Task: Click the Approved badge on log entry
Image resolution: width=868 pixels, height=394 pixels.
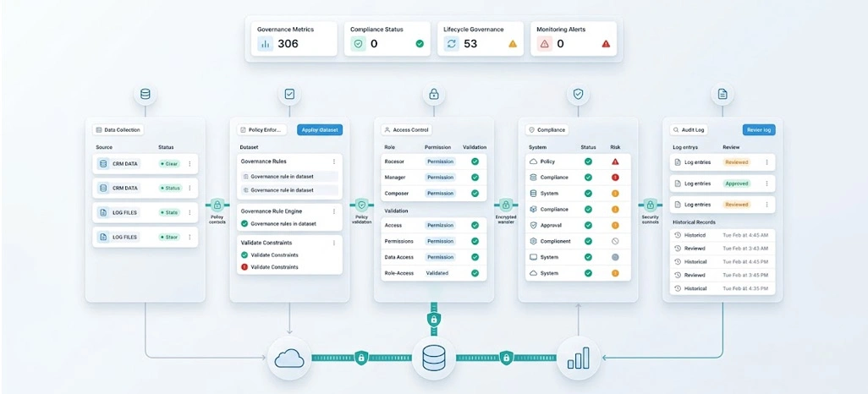Action: click(736, 183)
